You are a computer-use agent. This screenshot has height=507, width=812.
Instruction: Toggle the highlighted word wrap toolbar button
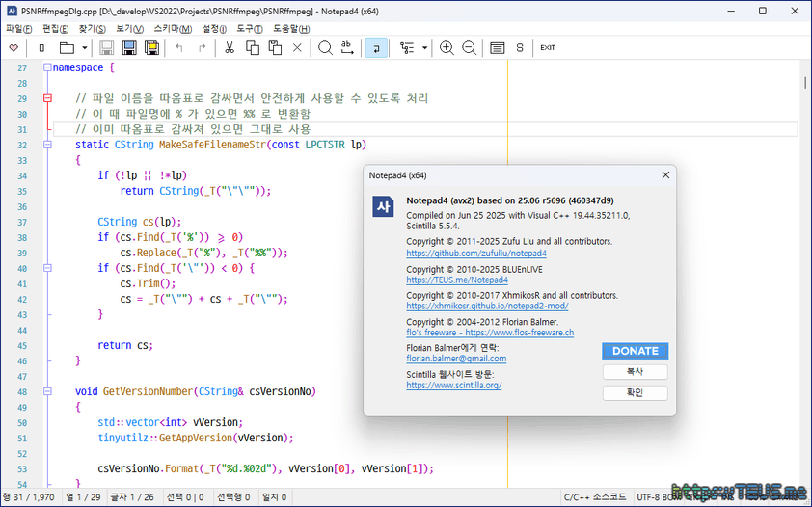376,47
